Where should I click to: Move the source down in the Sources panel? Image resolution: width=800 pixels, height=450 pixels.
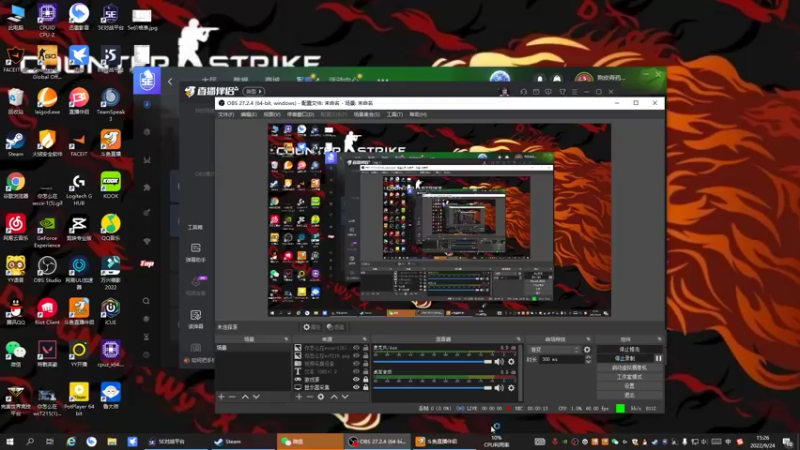(x=345, y=397)
